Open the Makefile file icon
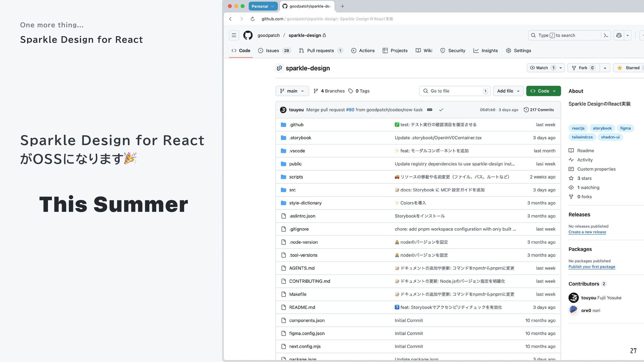 [x=283, y=294]
